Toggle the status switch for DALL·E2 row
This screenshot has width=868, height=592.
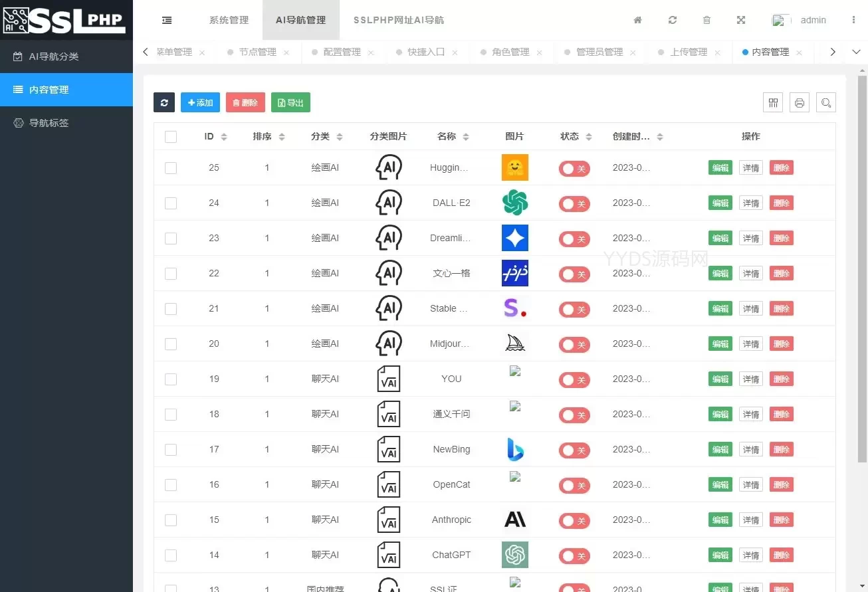(574, 203)
